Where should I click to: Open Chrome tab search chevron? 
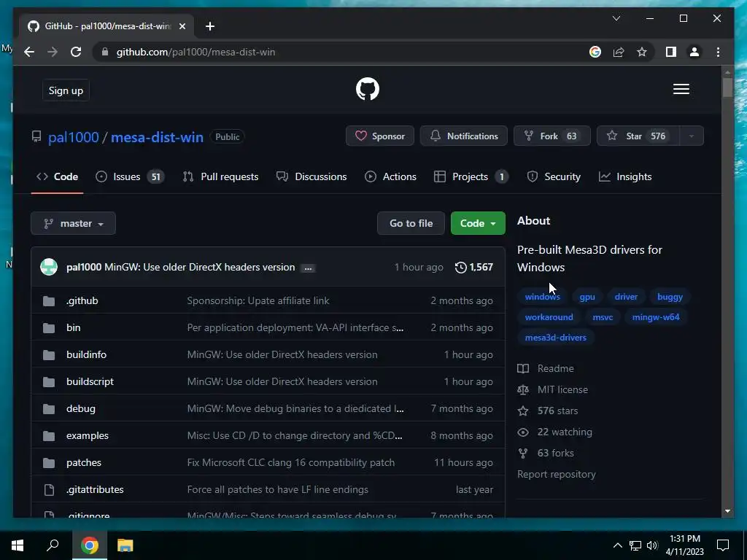coord(616,18)
